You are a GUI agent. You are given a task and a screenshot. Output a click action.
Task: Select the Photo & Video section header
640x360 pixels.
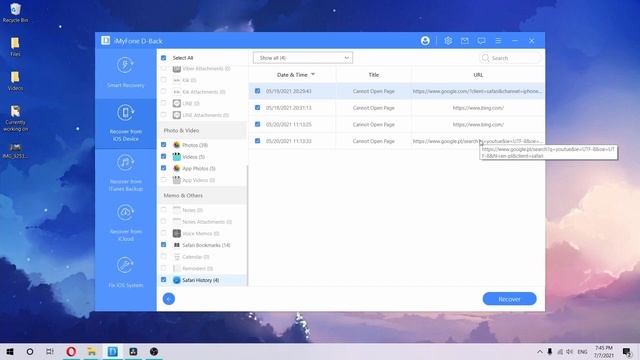point(202,130)
